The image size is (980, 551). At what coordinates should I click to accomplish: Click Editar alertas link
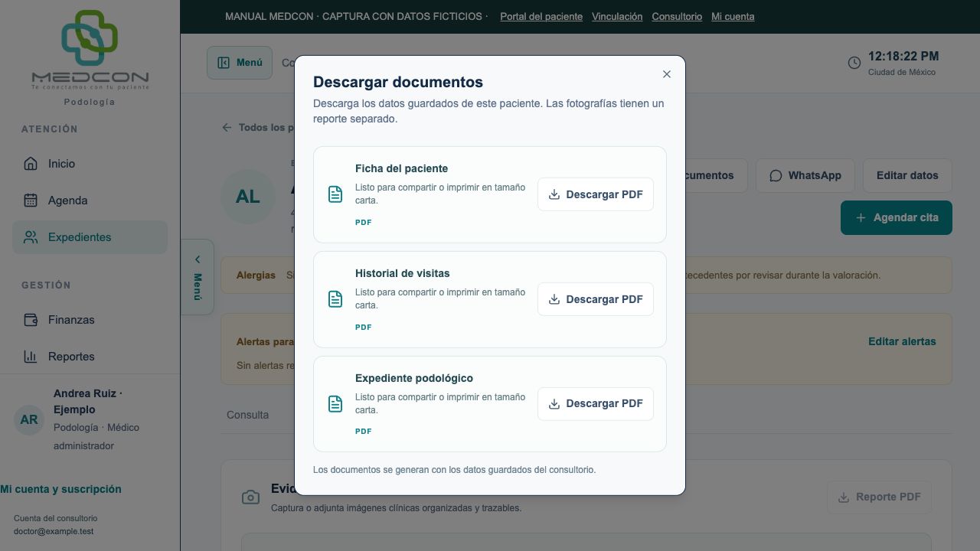(902, 341)
